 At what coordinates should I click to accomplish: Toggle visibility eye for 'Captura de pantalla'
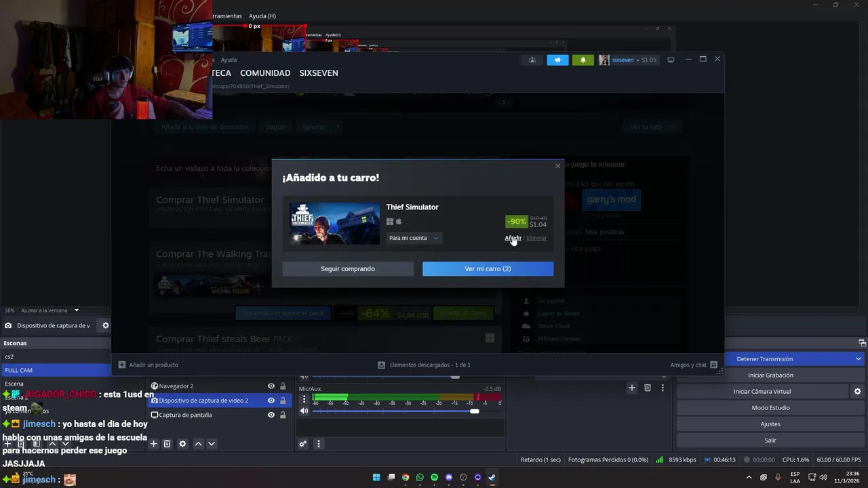[271, 415]
